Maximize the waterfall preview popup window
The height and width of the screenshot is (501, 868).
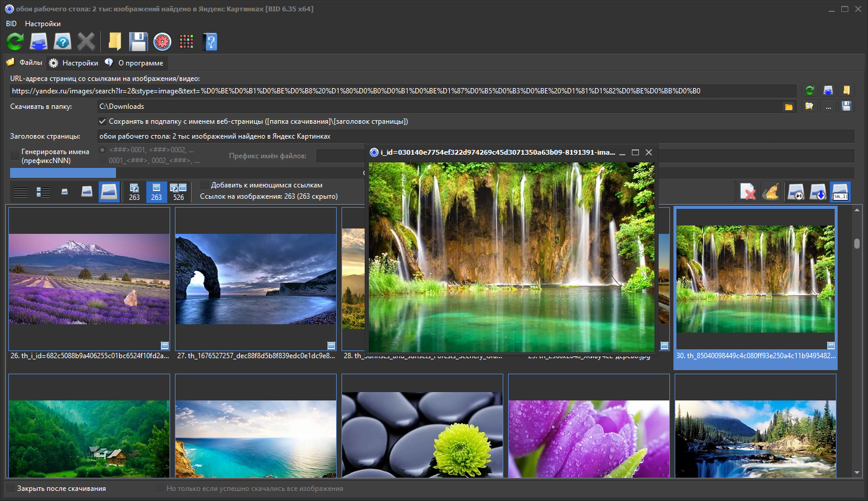coord(635,152)
